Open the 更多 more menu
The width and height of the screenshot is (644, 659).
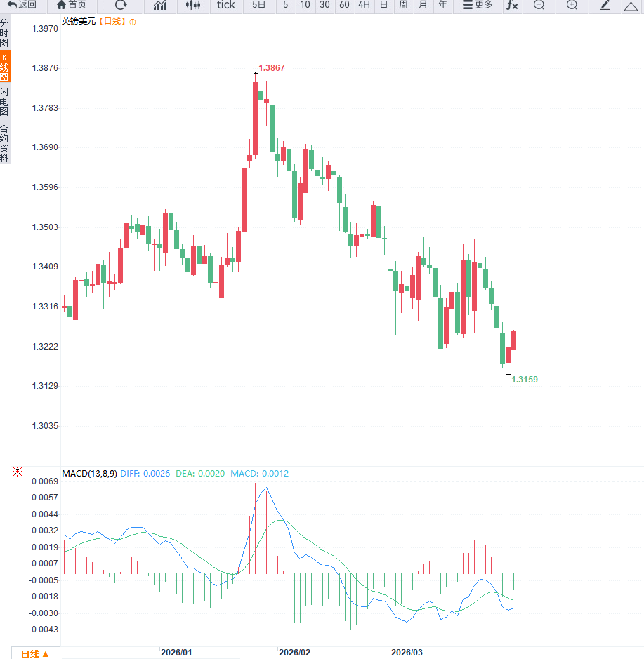pyautogui.click(x=478, y=5)
